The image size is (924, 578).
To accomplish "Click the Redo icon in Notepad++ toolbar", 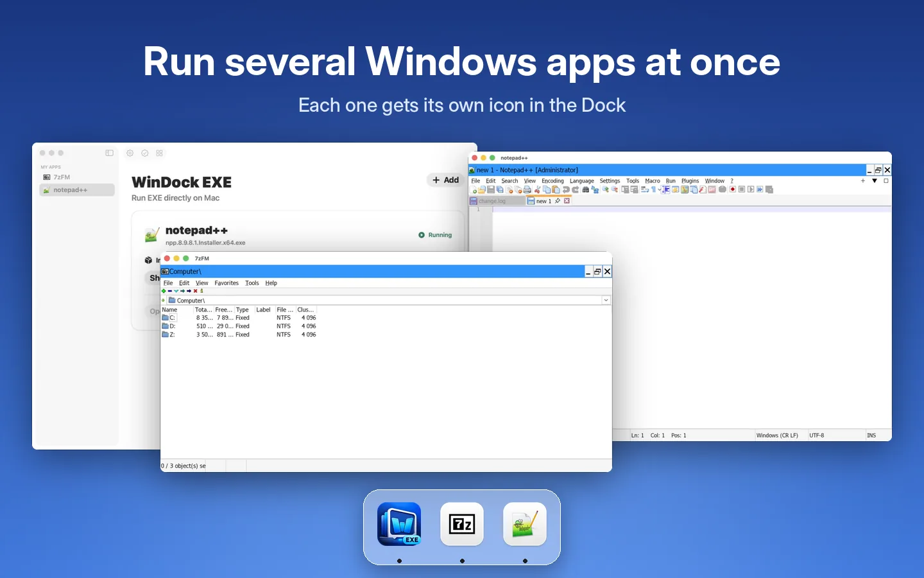I will [x=576, y=189].
